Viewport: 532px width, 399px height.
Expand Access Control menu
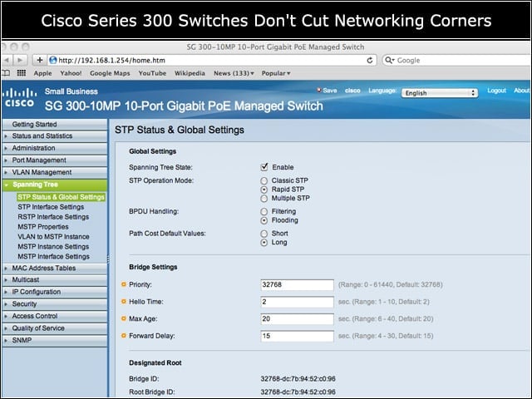coord(55,316)
